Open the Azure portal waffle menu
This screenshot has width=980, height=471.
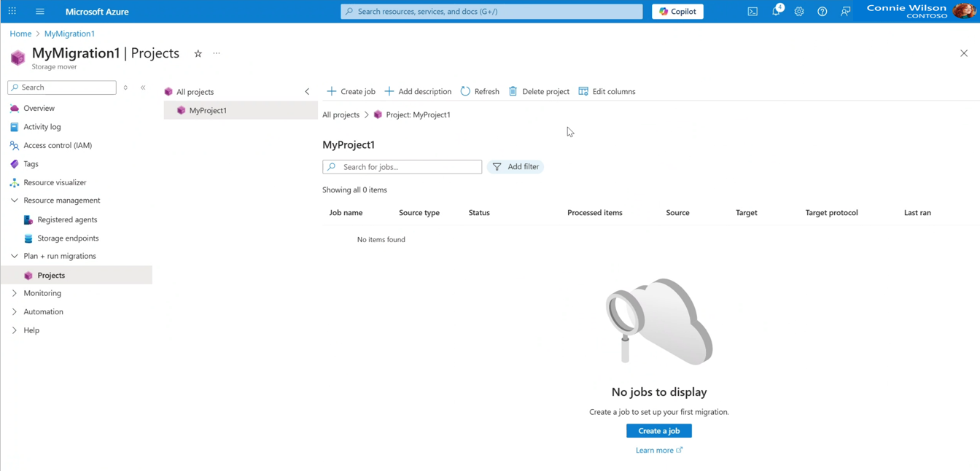tap(12, 12)
